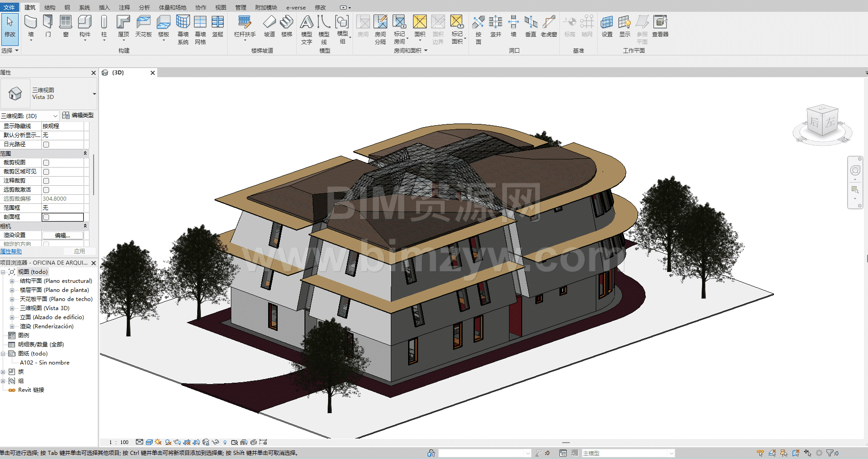
Task: Click the sun path off icon
Action: (158, 442)
